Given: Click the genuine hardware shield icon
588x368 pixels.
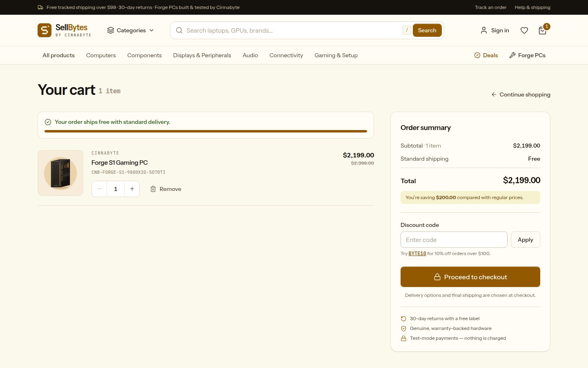Looking at the screenshot, I should (403, 328).
